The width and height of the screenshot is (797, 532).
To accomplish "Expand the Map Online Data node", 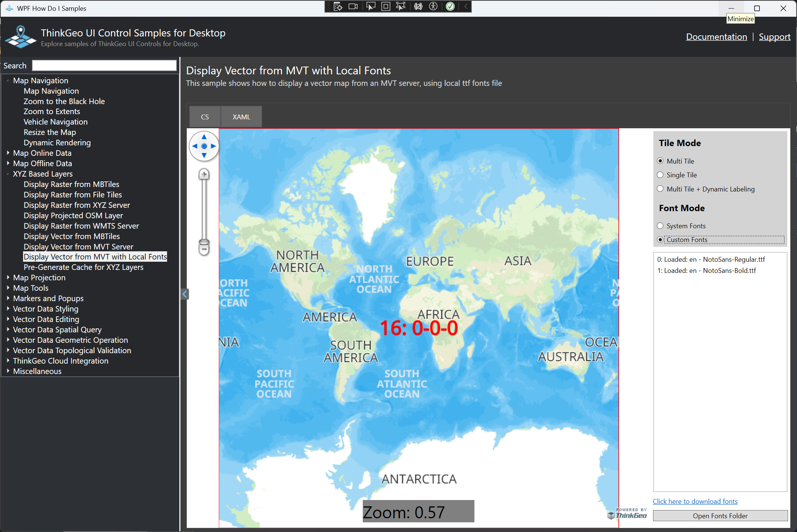I will (x=8, y=153).
